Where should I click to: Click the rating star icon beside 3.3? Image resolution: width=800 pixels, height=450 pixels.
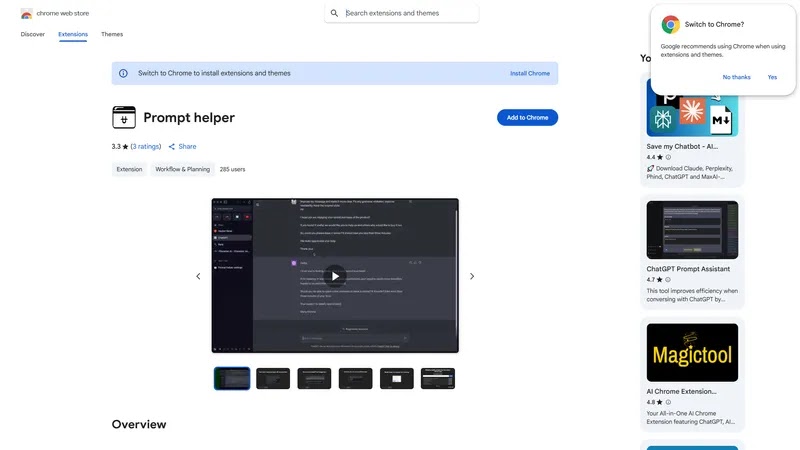pyautogui.click(x=126, y=146)
